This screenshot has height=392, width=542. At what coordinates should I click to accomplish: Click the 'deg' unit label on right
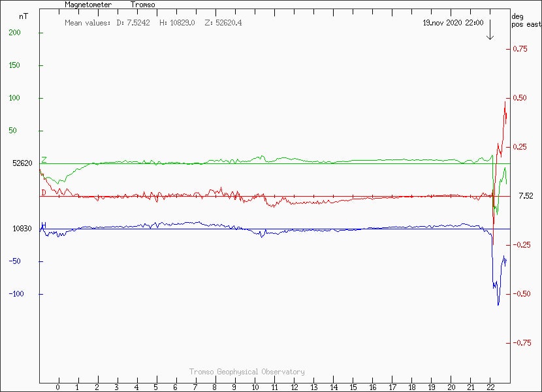(x=517, y=16)
